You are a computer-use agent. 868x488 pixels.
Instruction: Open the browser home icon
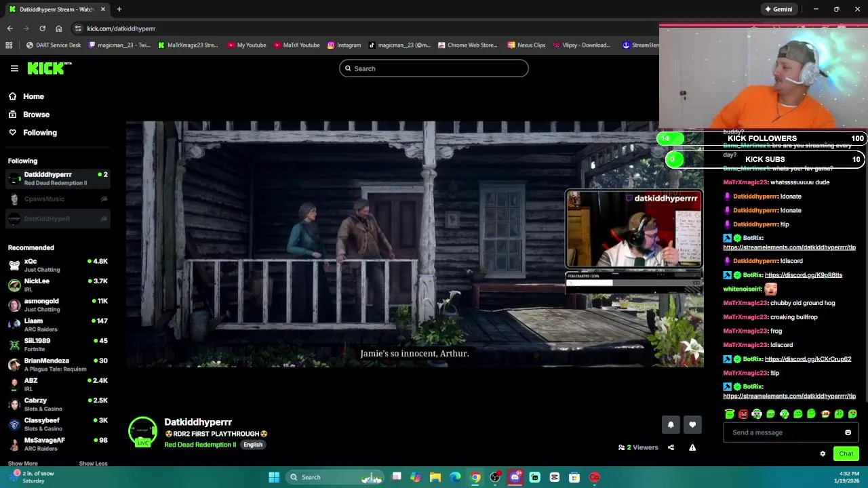point(58,28)
